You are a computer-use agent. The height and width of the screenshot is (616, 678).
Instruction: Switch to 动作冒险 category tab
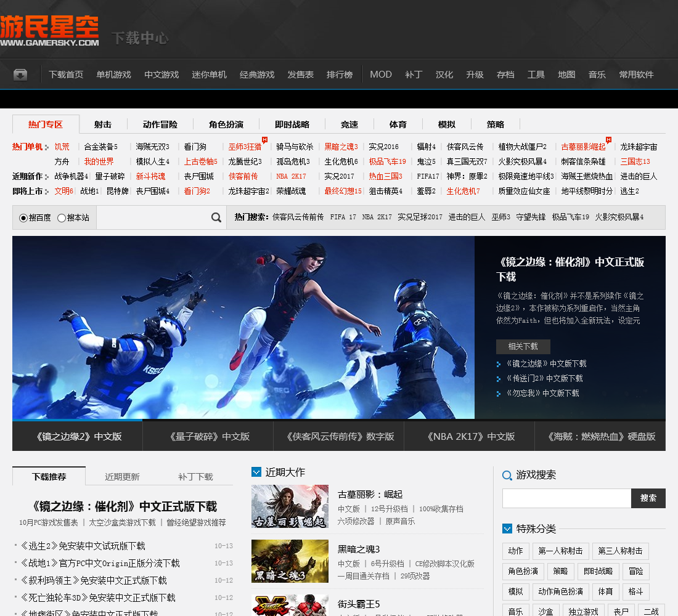[160, 124]
